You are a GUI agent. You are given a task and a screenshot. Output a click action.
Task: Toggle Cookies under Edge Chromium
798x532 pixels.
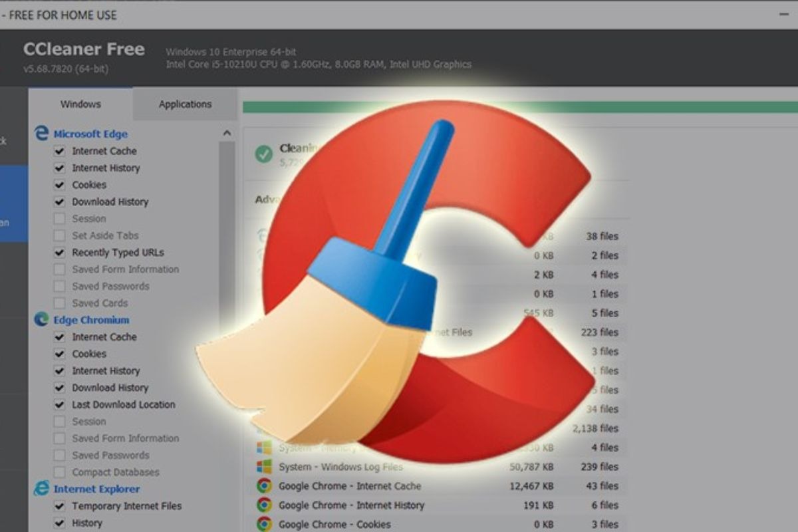point(59,354)
